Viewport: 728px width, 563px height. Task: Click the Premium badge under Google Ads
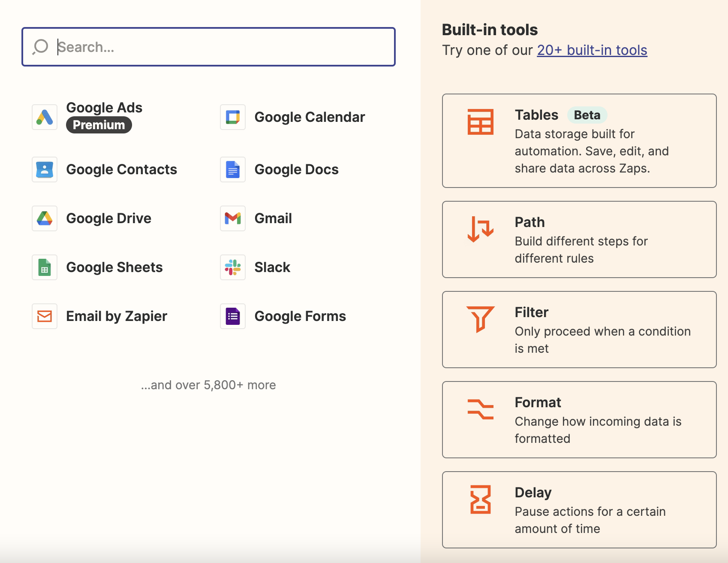[99, 125]
